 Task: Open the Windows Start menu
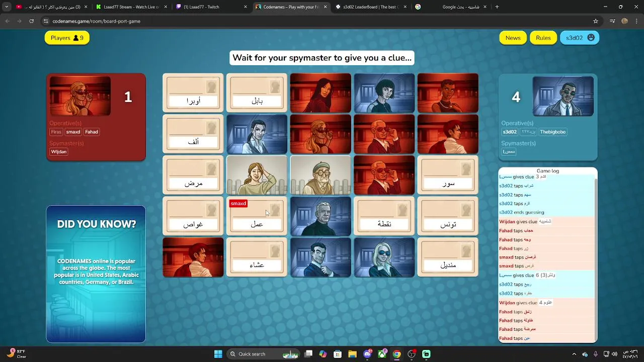(x=218, y=354)
